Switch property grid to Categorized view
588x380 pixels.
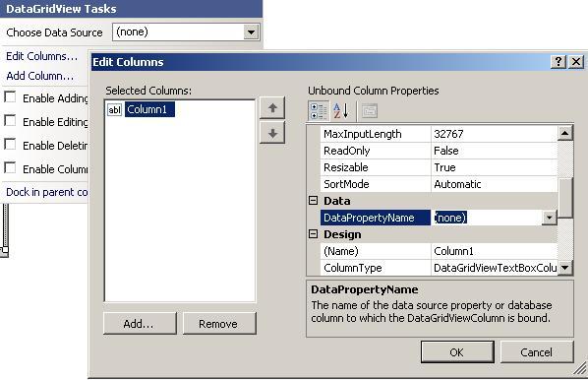click(x=319, y=111)
